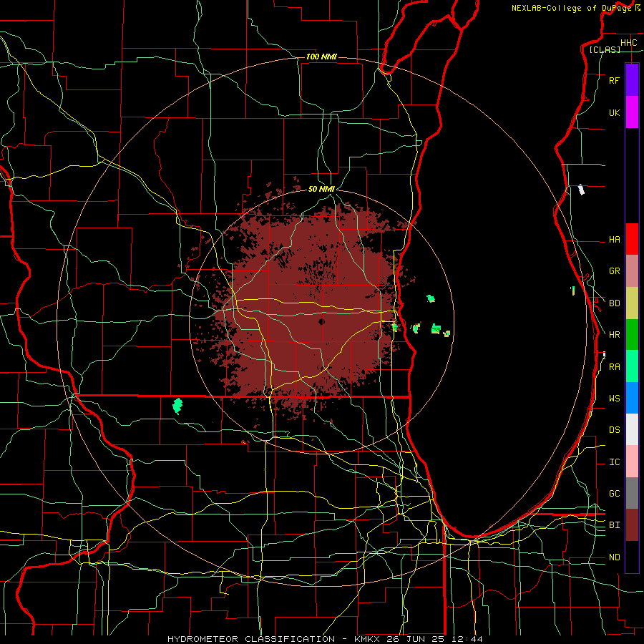The image size is (644, 644).
Task: Click the BD yellow legend swatch
Action: (632, 303)
